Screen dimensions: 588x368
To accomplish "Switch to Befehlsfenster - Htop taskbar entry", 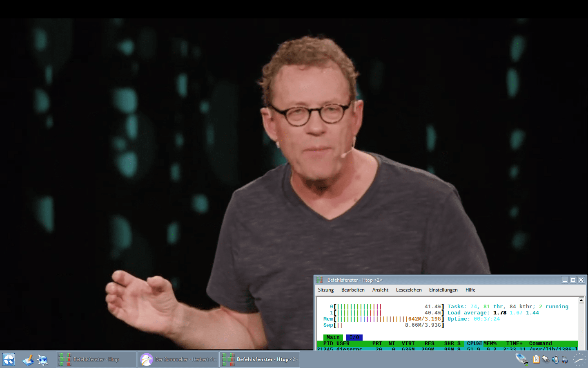I will (x=96, y=359).
